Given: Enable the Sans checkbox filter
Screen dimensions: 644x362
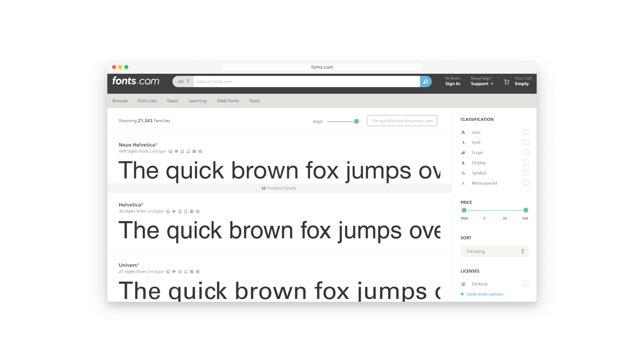Looking at the screenshot, I should click(x=526, y=132).
